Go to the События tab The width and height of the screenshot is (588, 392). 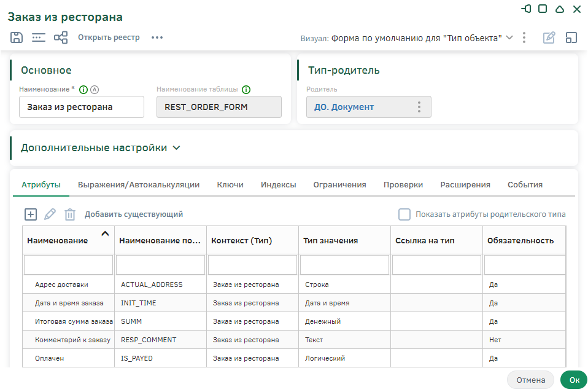tap(525, 184)
